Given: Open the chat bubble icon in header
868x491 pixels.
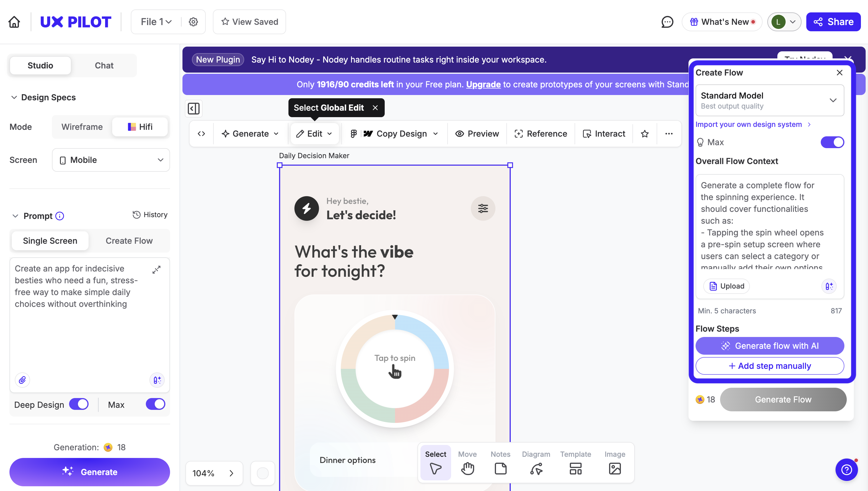Looking at the screenshot, I should point(667,22).
